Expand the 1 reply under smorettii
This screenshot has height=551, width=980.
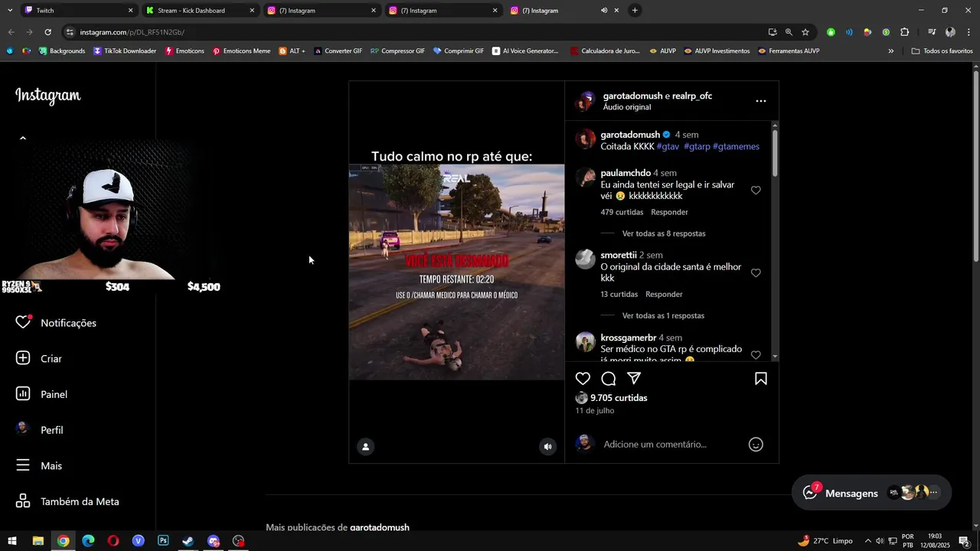[663, 315]
